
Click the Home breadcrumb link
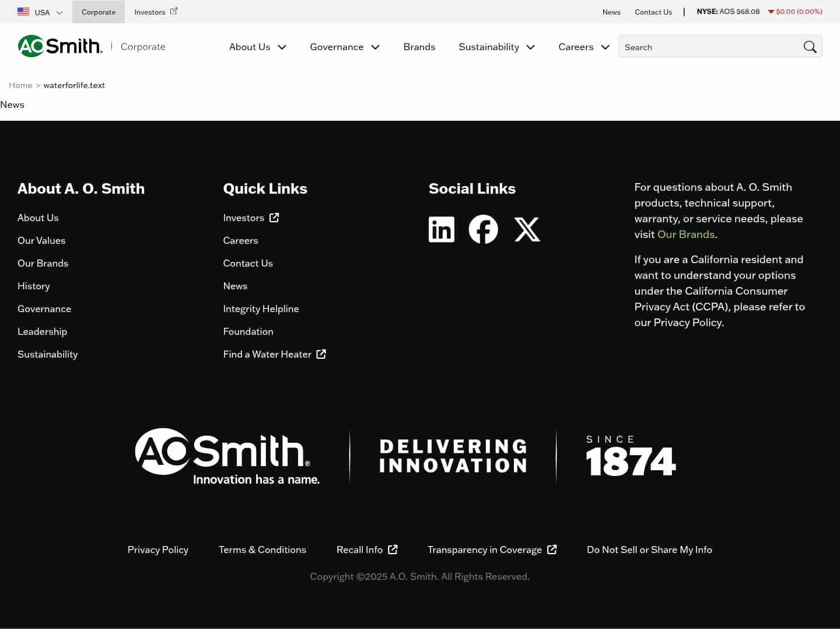click(x=20, y=85)
